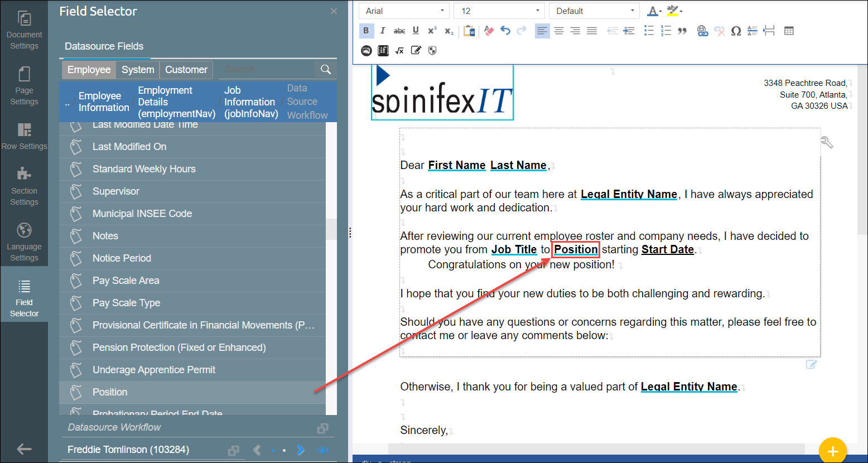868x463 pixels.
Task: Toggle the preview eye icon beside Freddie Tomlinson
Action: [322, 450]
